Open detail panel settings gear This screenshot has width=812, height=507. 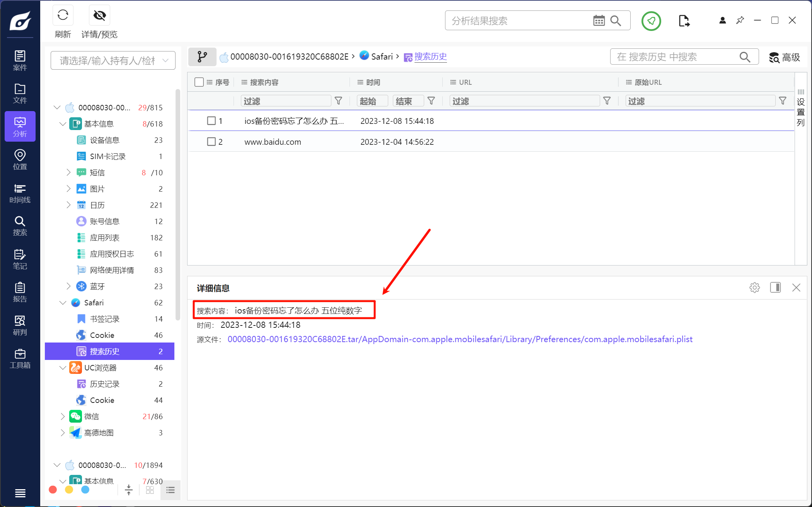click(754, 288)
